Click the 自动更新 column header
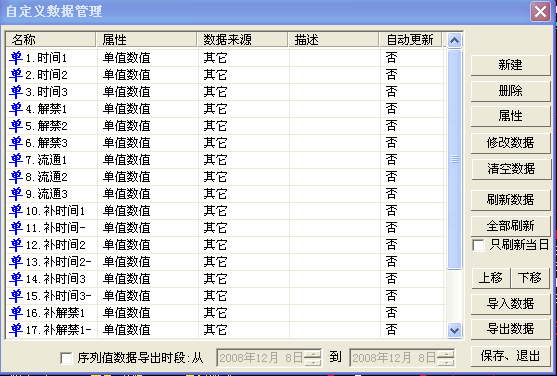The height and width of the screenshot is (376, 557). (411, 40)
